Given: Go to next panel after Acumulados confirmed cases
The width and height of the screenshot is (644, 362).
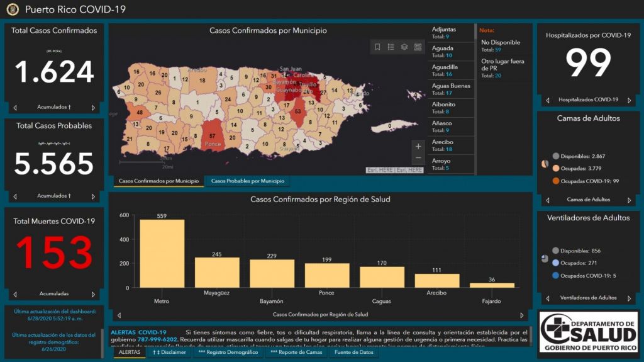Looking at the screenshot, I should [94, 108].
